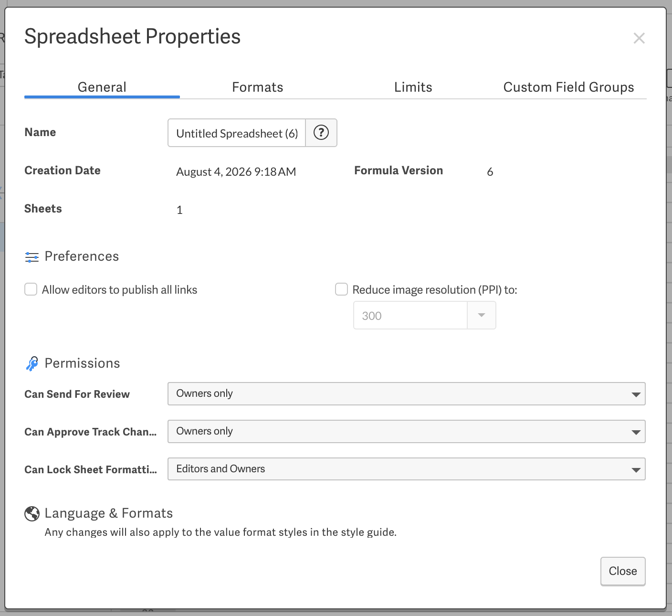672x616 pixels.
Task: Click the Permissions keys icon
Action: click(x=32, y=364)
